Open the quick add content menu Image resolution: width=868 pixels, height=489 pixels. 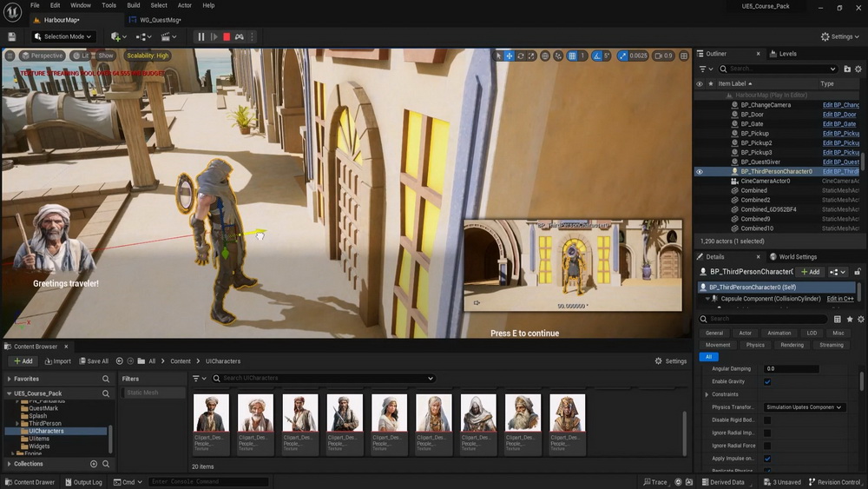pos(118,36)
